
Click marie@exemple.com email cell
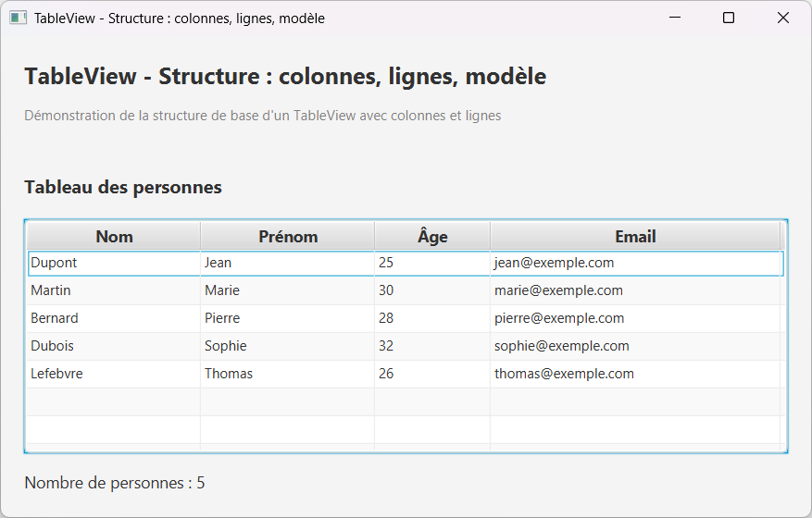[x=635, y=290]
